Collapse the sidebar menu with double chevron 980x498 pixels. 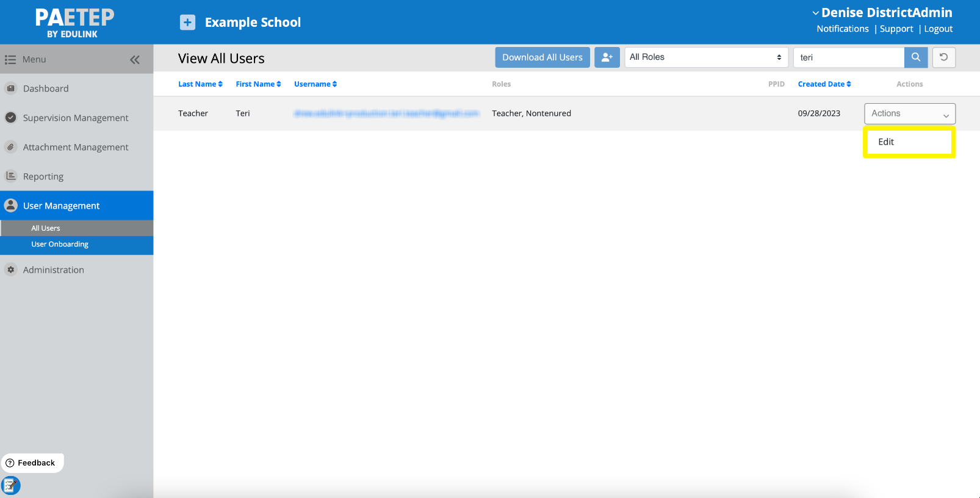point(135,59)
